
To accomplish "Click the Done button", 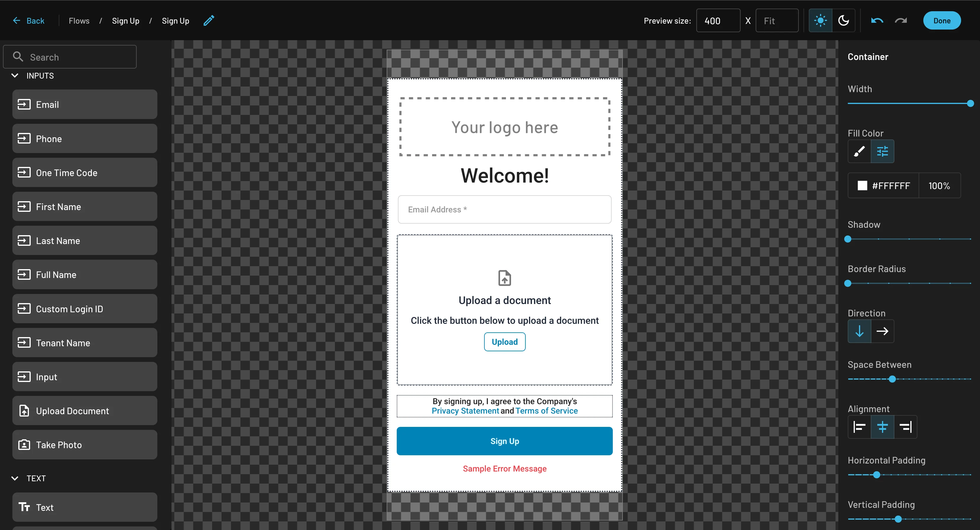I will (x=942, y=20).
